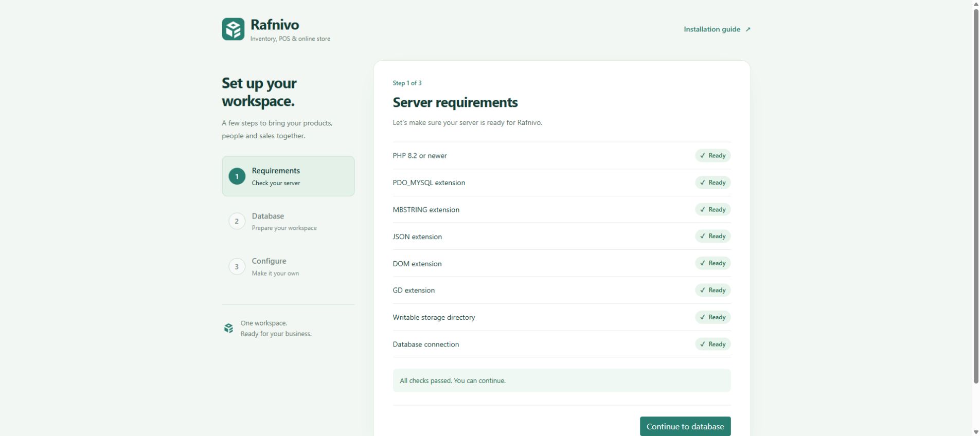This screenshot has width=980, height=436.
Task: Click "Let's make sure your server is ready" text
Action: tap(467, 122)
